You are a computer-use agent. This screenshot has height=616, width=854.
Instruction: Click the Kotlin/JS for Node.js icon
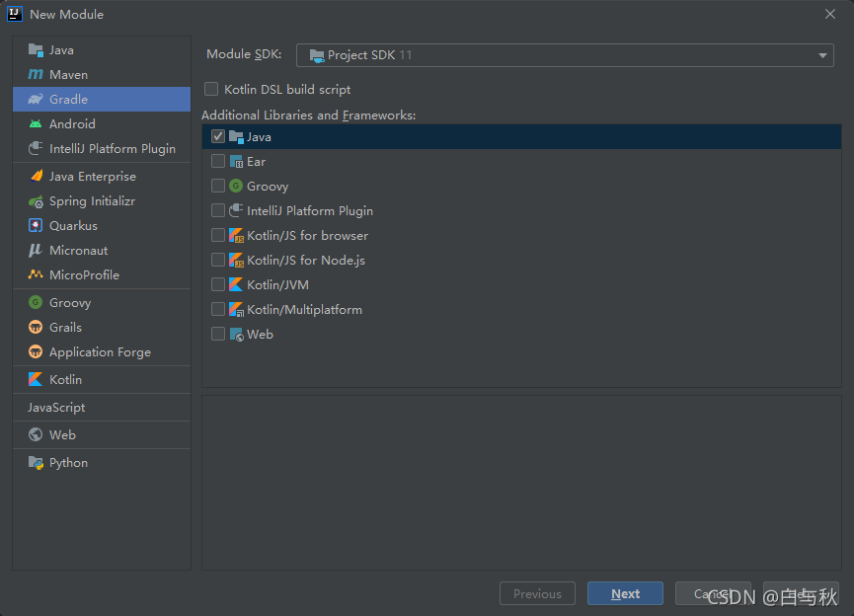[x=236, y=261]
